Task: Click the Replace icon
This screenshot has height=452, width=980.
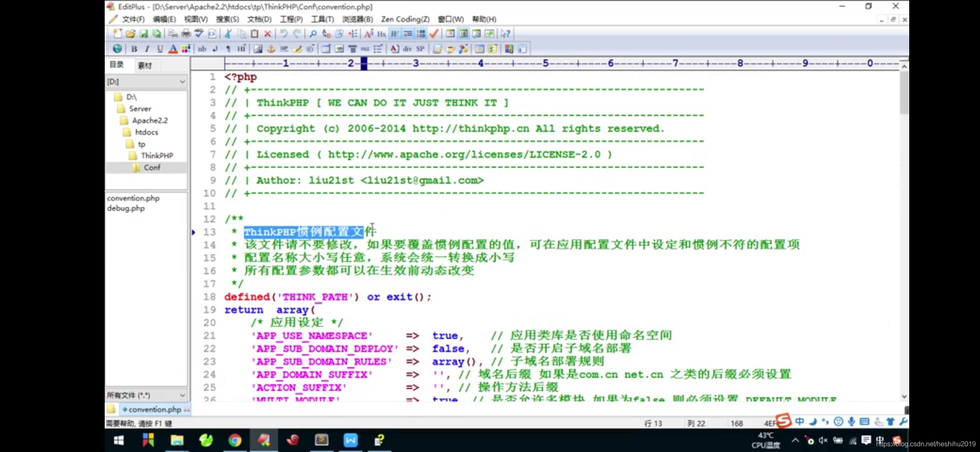Action: pyautogui.click(x=326, y=33)
